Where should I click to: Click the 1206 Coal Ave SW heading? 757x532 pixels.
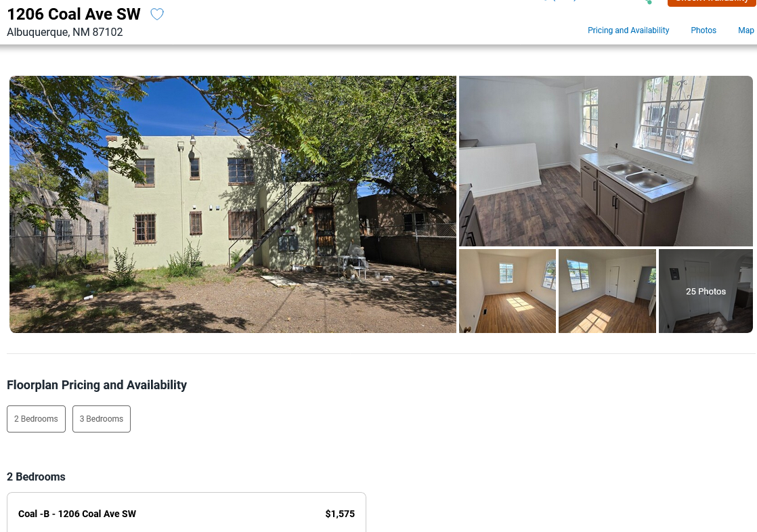tap(74, 14)
